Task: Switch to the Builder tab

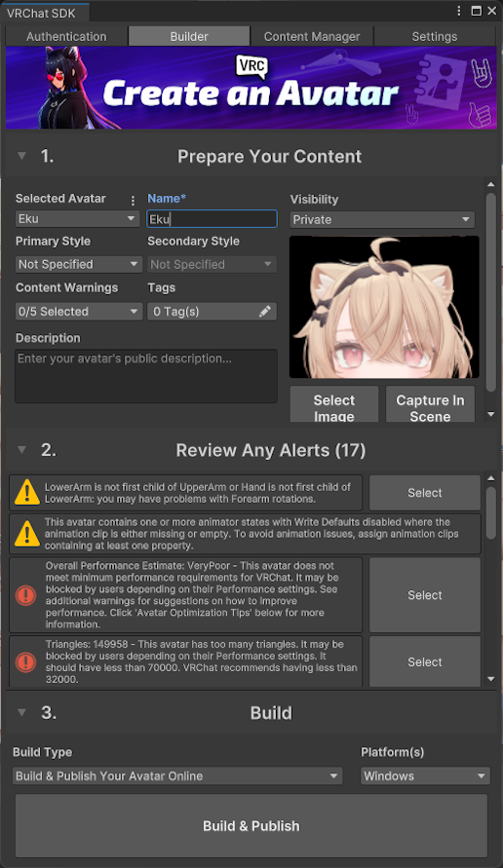Action: (x=189, y=37)
